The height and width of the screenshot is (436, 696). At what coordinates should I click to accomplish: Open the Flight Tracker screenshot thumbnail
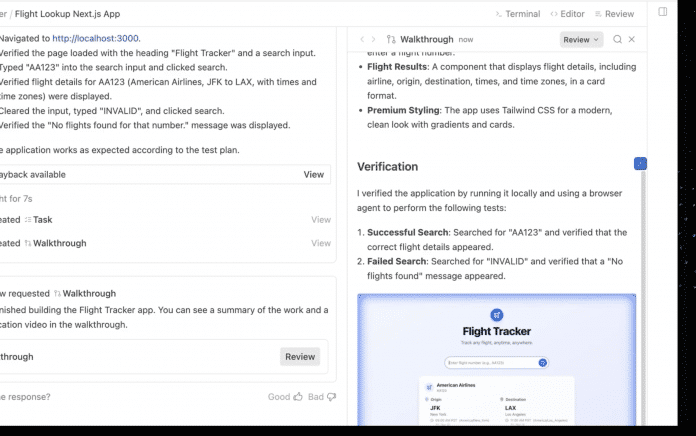click(496, 361)
